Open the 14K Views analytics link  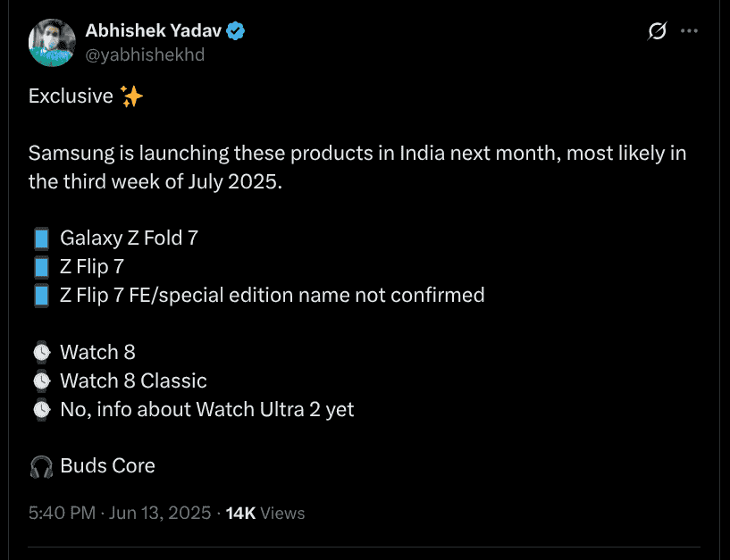point(261,513)
